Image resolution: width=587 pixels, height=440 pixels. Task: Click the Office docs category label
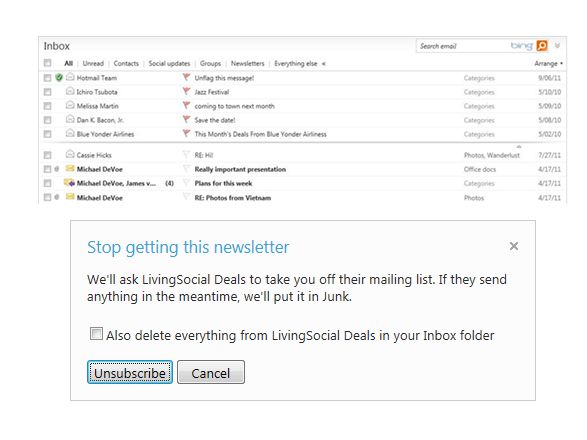coord(480,169)
